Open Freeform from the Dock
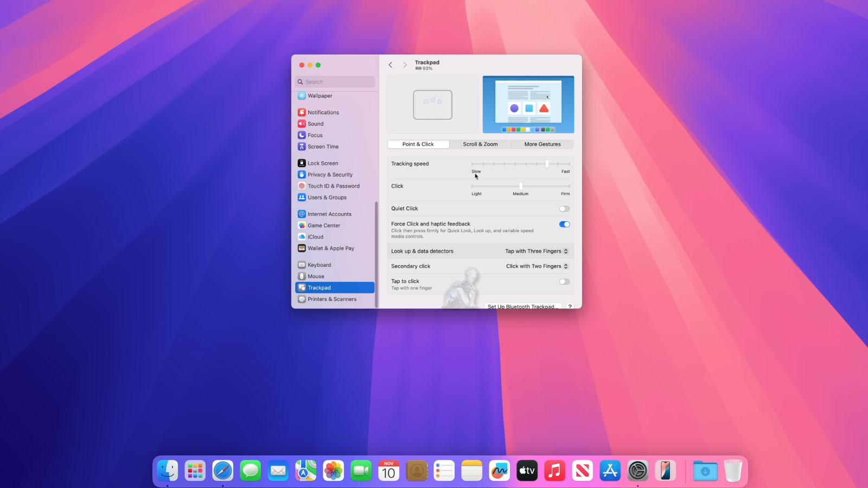This screenshot has height=488, width=868. click(x=499, y=471)
